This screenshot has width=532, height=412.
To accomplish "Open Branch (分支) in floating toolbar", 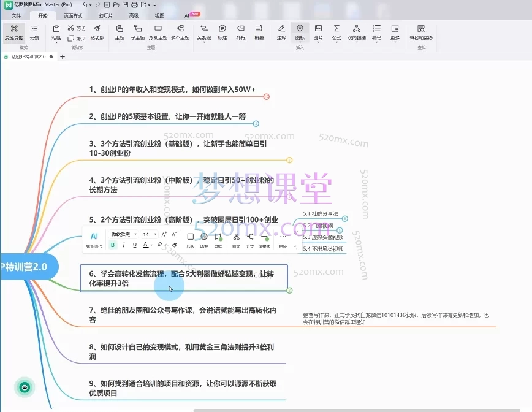I will [250, 240].
